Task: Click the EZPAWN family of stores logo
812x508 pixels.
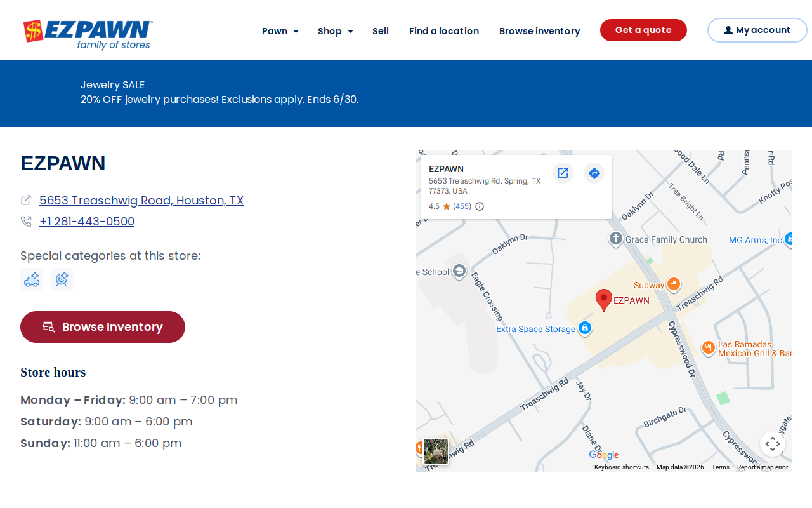Action: point(88,35)
